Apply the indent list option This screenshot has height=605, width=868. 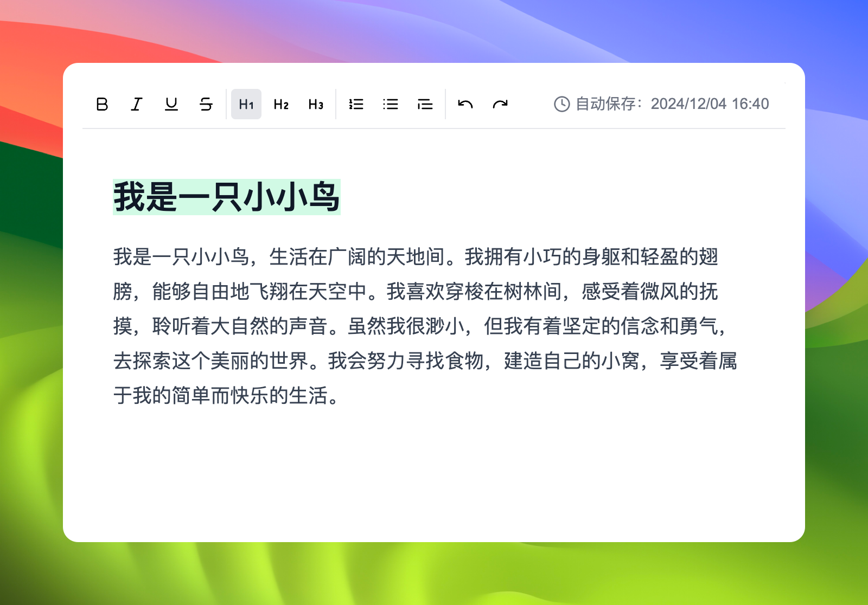pos(425,104)
